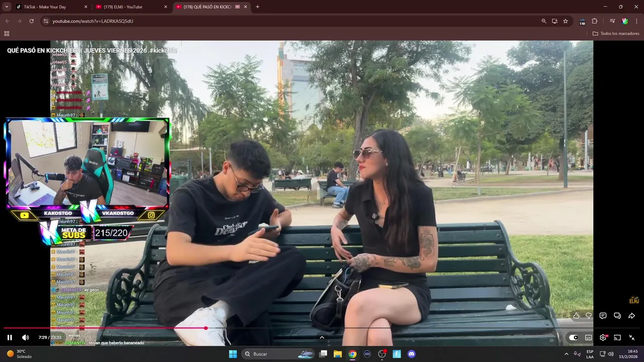Pause the YouTube video

click(10, 337)
